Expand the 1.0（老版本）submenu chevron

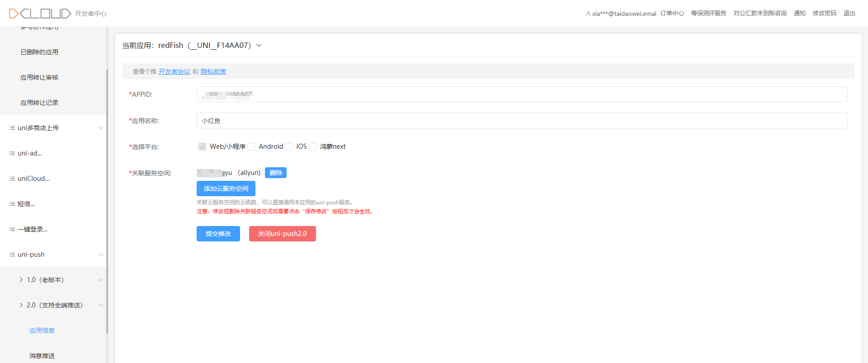[x=101, y=280]
